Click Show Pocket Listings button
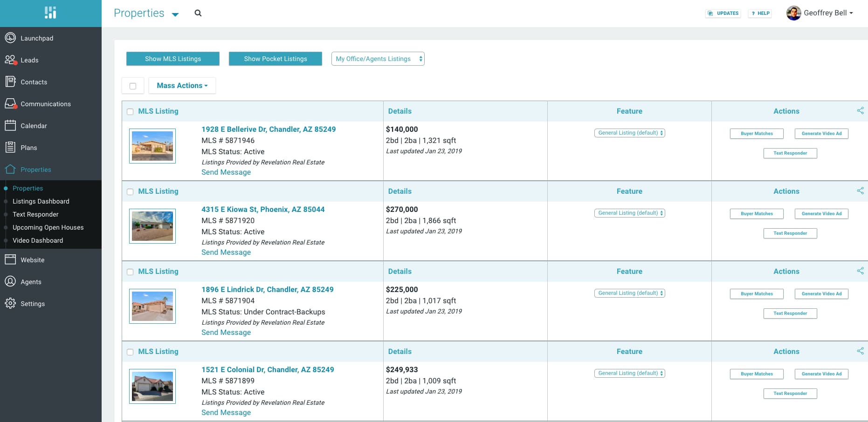The height and width of the screenshot is (422, 868). (276, 59)
